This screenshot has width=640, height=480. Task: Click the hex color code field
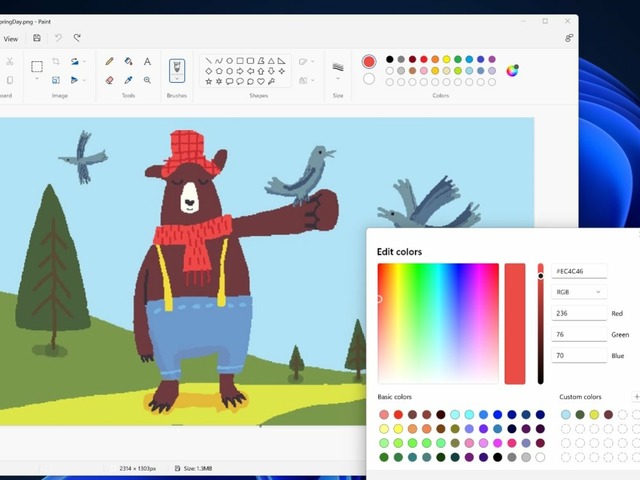point(579,270)
